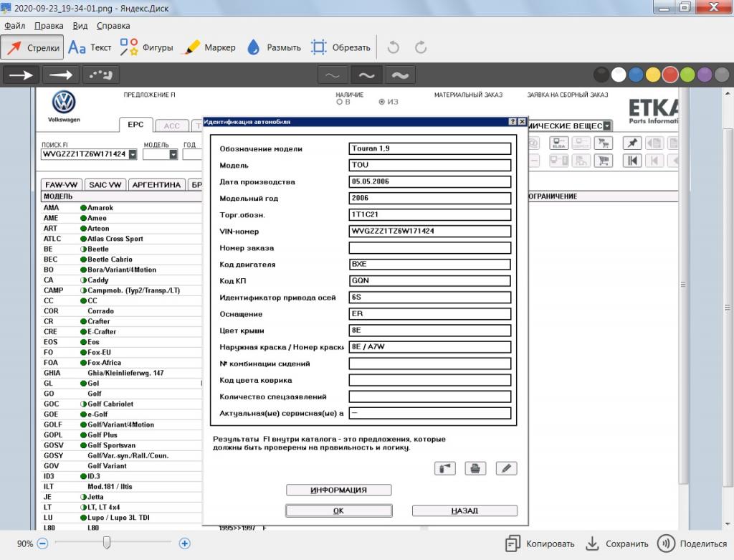Image resolution: width=734 pixels, height=560 pixels.
Task: Click the Код двигателя BXE field
Action: click(430, 264)
